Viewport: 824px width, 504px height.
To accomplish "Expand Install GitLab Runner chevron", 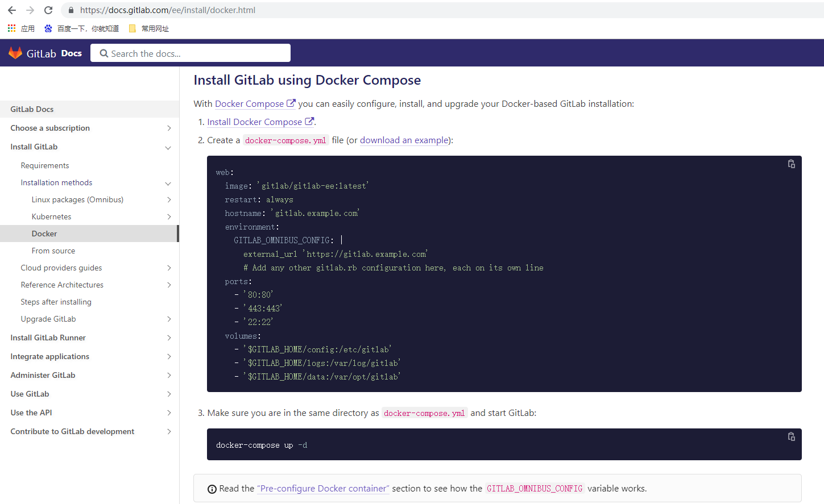I will click(169, 338).
